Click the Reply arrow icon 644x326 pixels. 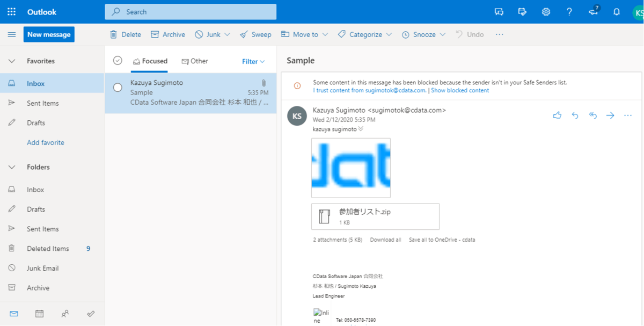[x=575, y=115]
